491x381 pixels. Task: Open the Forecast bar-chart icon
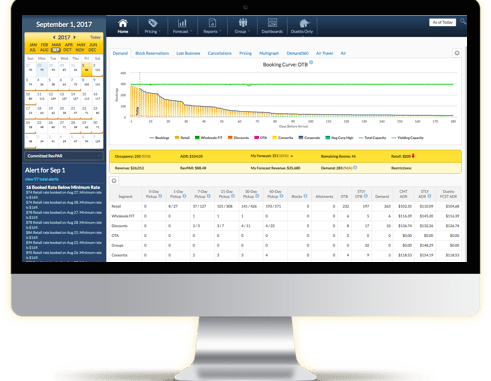coord(182,23)
